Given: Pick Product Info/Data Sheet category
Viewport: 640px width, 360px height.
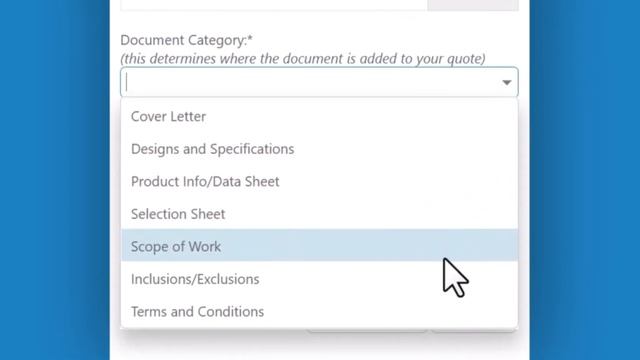Looking at the screenshot, I should coord(319,181).
